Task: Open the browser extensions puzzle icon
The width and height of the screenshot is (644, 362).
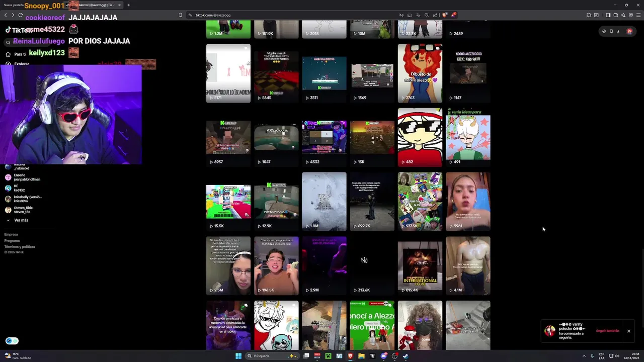Action: (x=589, y=15)
